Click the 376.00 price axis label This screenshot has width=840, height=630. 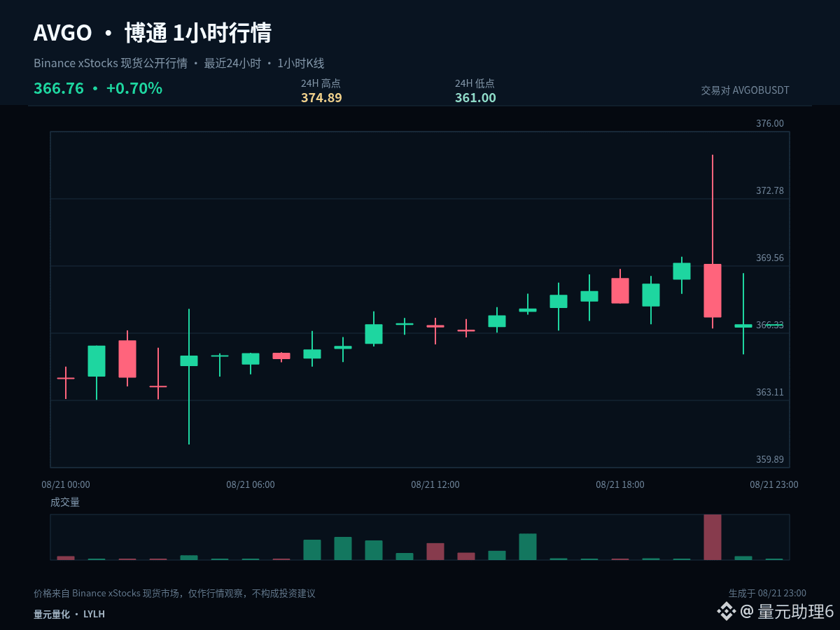tap(770, 123)
